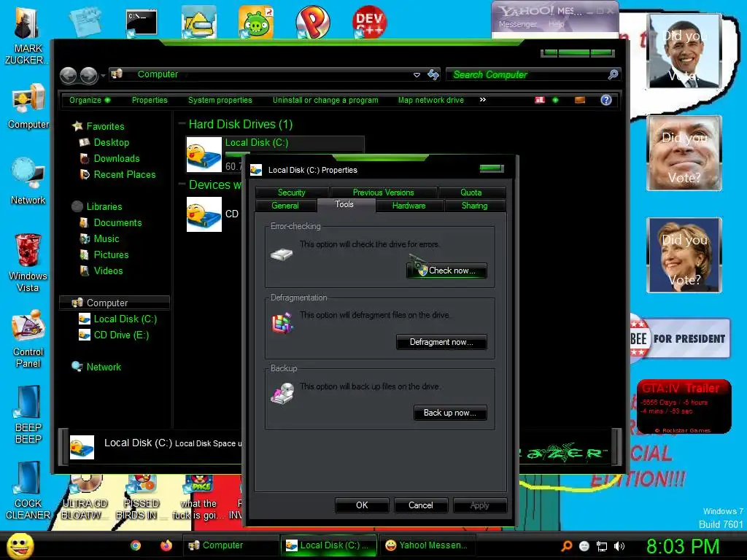747x560 pixels.
Task: Open the address bar history dropdown
Action: pyautogui.click(x=417, y=75)
